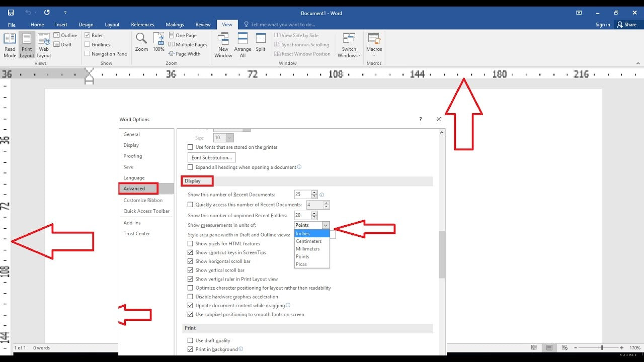
Task: Open Switch Windows menu
Action: (349, 45)
